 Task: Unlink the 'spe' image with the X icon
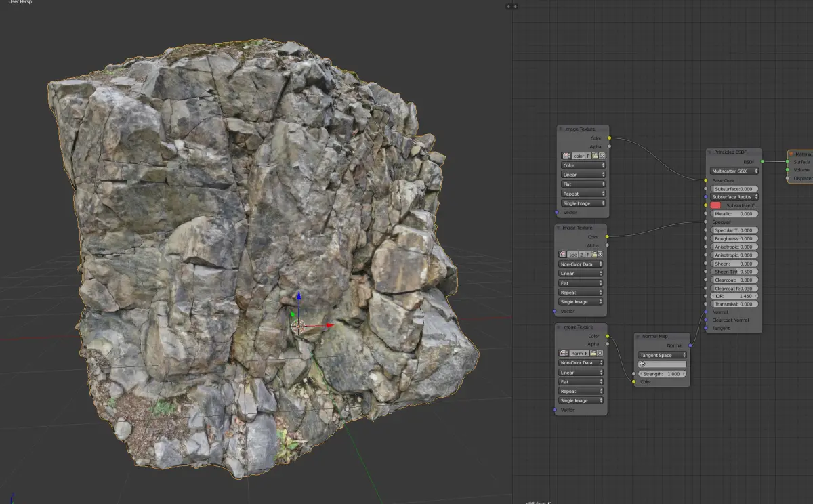[600, 255]
